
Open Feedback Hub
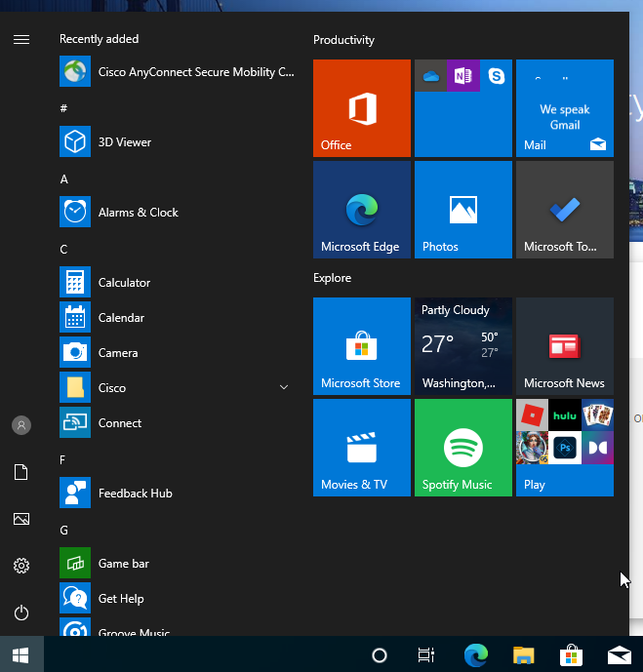177,494
